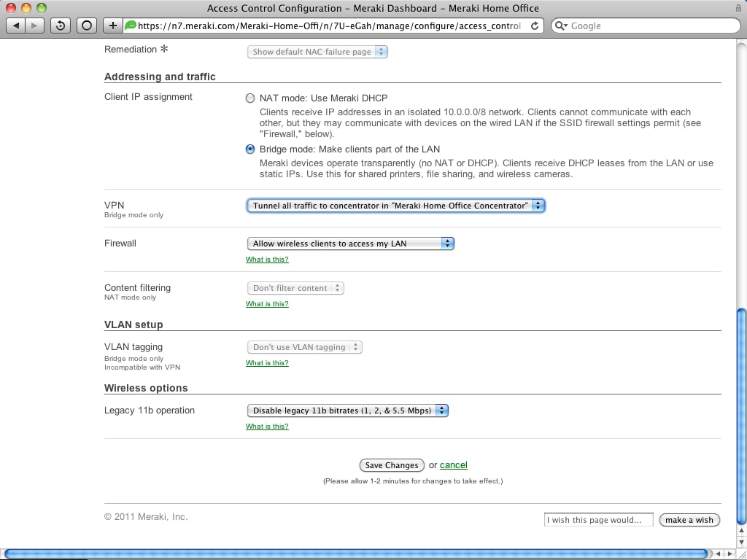The width and height of the screenshot is (747, 560).
Task: Click the circle stop button in toolbar
Action: pos(87,26)
